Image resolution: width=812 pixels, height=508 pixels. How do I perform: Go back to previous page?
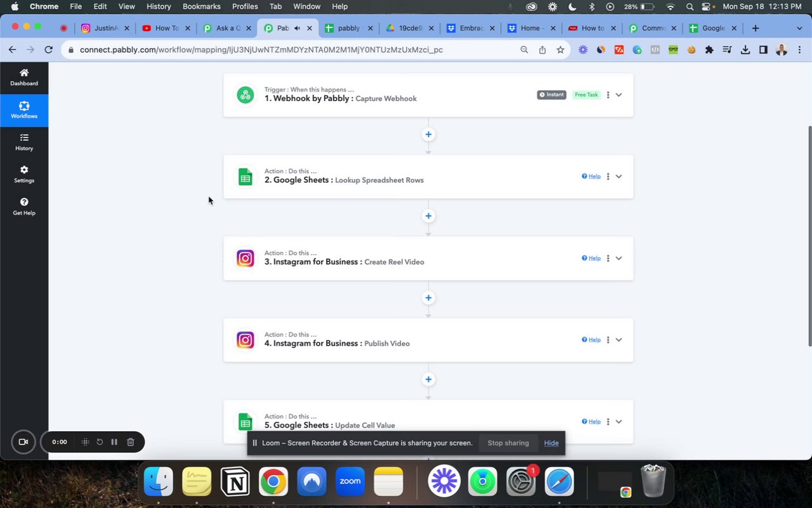coord(12,50)
